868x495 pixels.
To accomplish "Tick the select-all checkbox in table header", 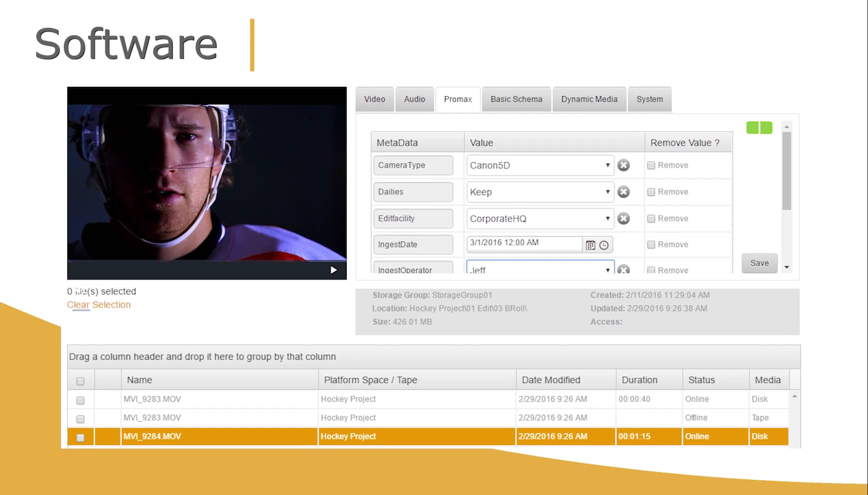I will (x=80, y=380).
